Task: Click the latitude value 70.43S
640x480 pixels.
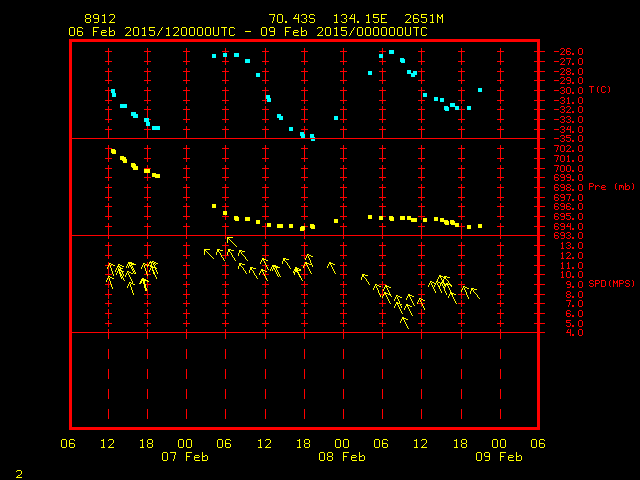Action: coord(292,19)
